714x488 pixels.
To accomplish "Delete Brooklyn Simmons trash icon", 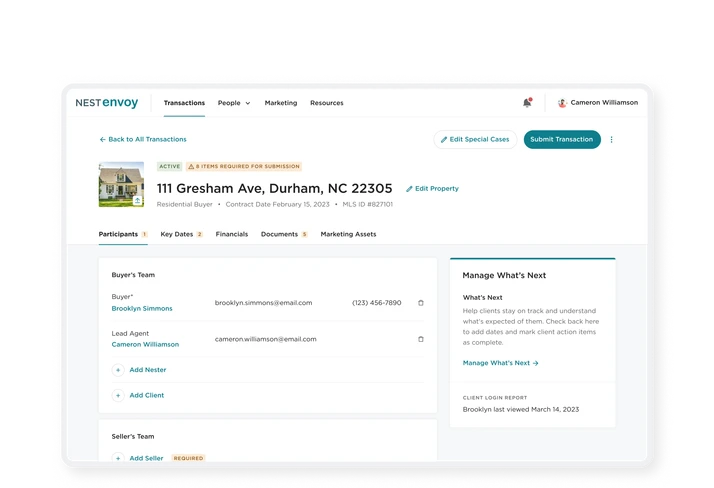I will [421, 303].
